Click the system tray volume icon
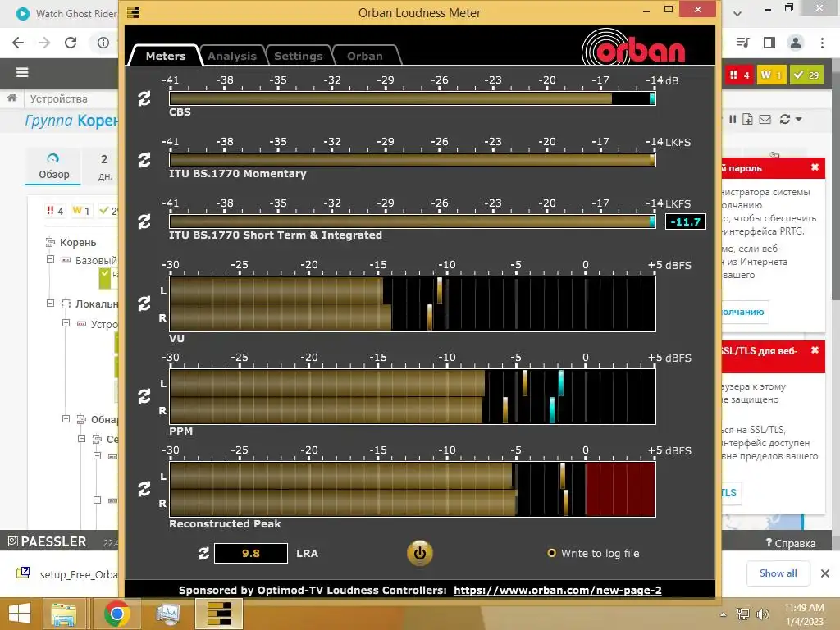This screenshot has width=840, height=630. (x=763, y=614)
